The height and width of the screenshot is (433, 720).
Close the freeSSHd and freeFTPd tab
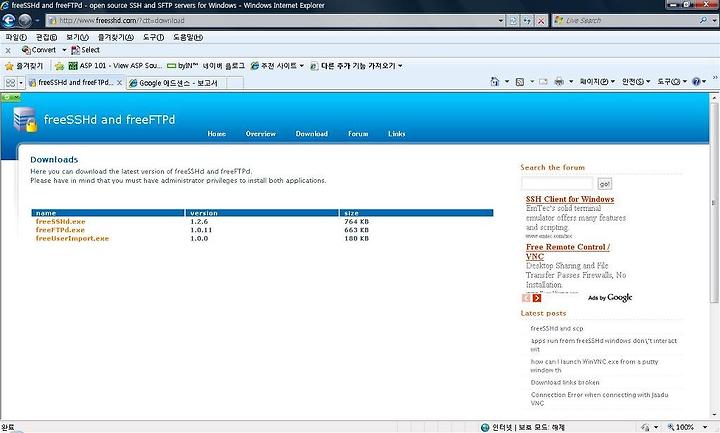click(119, 83)
